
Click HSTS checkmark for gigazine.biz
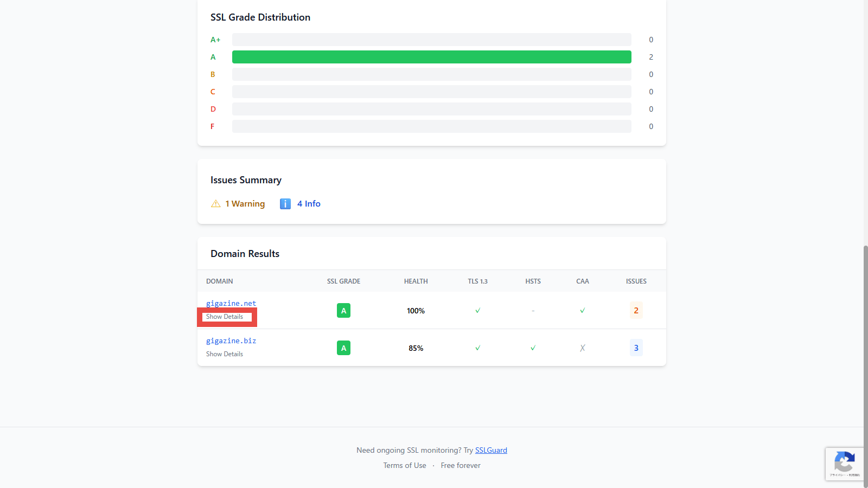[533, 348]
